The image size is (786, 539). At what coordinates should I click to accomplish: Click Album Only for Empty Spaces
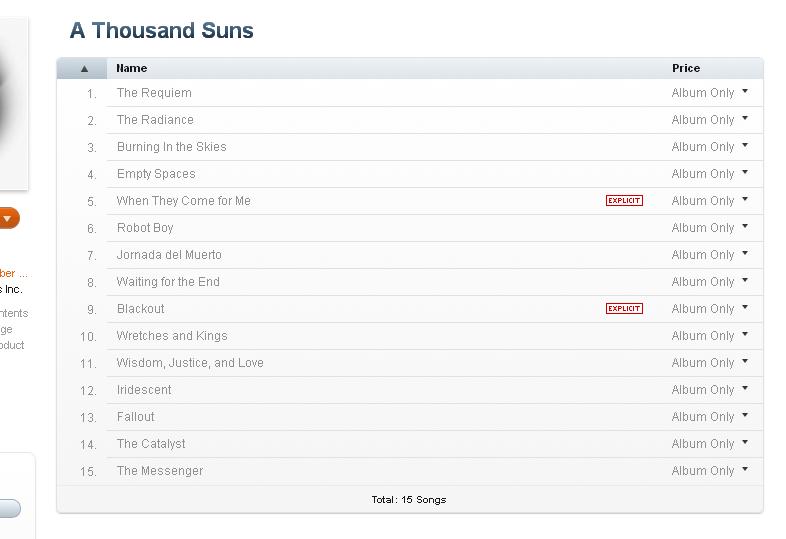[x=703, y=174]
